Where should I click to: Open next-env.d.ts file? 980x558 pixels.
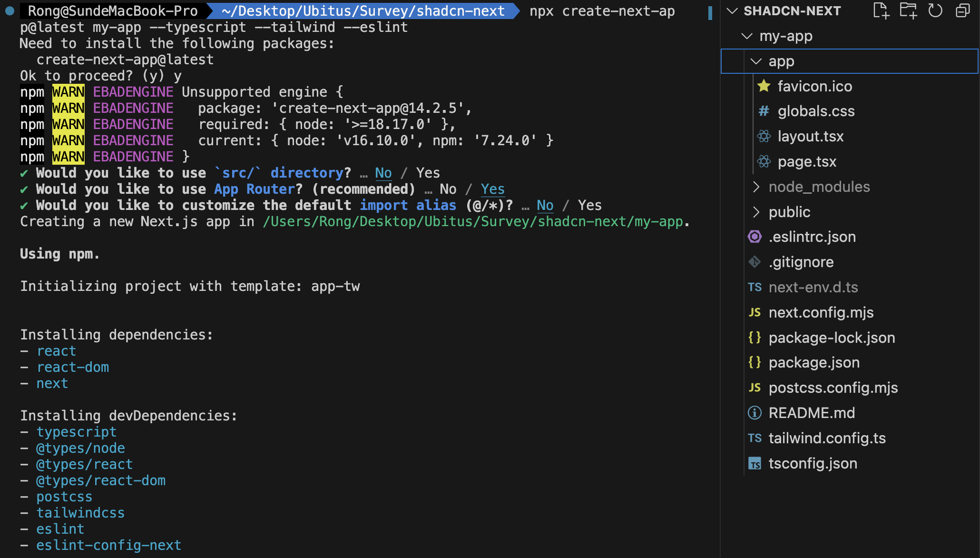(x=813, y=287)
